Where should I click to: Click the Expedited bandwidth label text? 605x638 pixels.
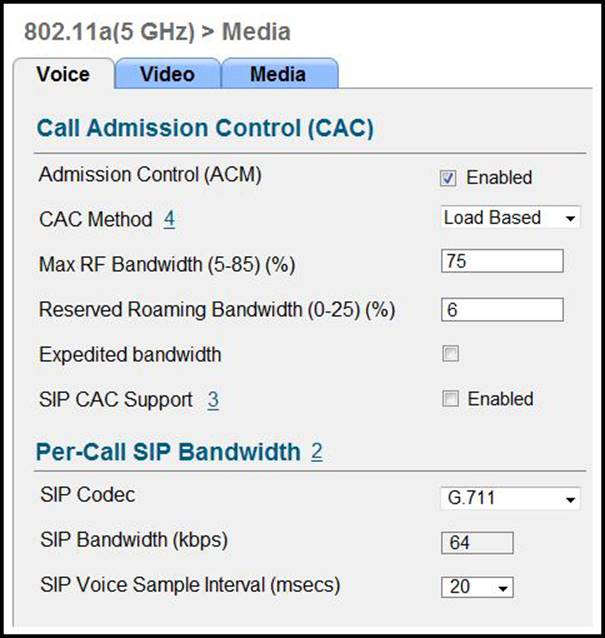pyautogui.click(x=130, y=354)
